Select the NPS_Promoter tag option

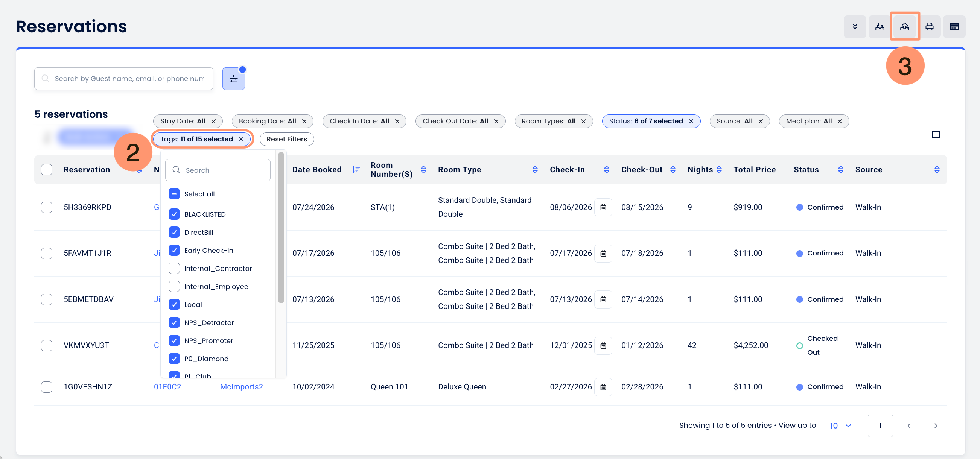[208, 341]
